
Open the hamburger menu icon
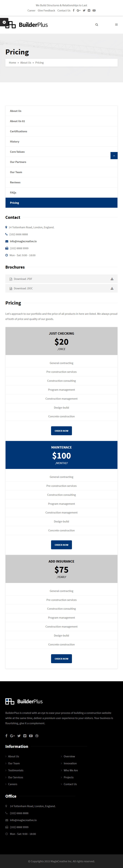coord(116,25)
